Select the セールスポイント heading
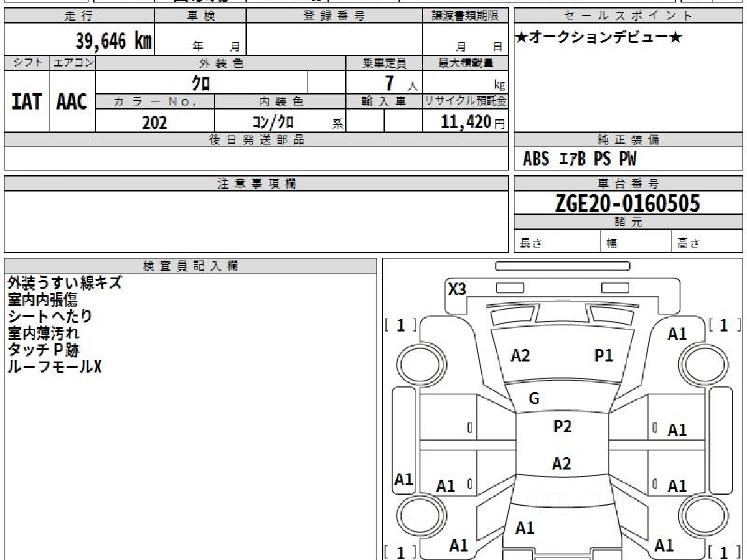Screen dimensions: 747x560 pyautogui.click(x=628, y=16)
